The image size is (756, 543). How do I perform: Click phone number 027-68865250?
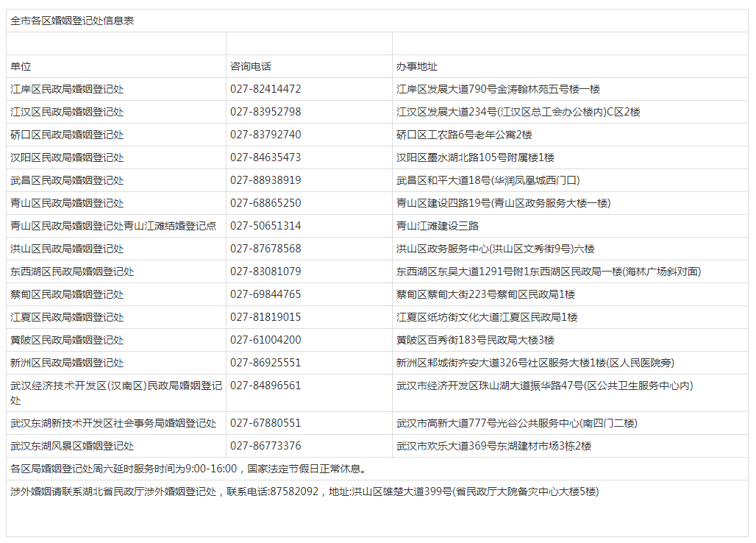coord(265,203)
